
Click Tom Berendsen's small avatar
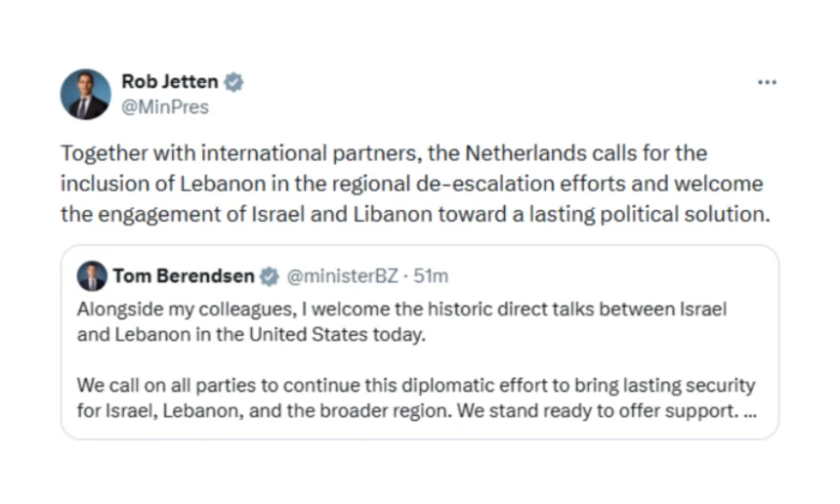pos(92,276)
